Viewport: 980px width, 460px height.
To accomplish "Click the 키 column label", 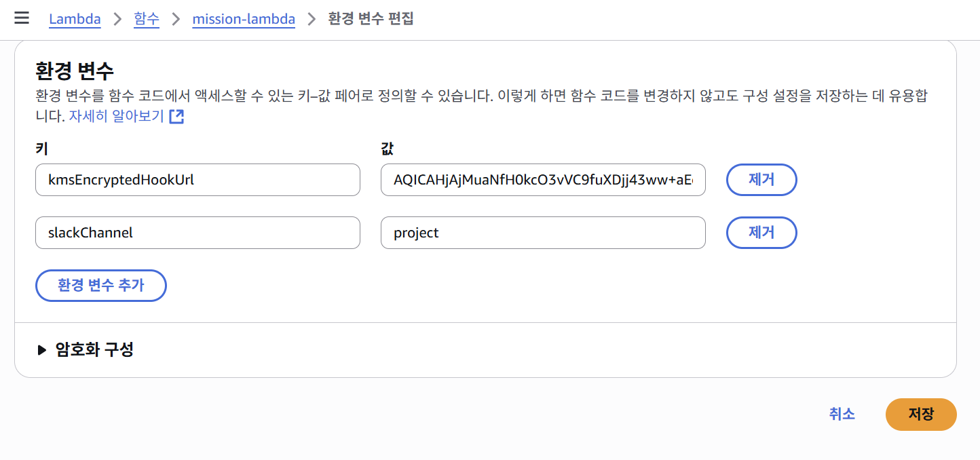I will coord(41,149).
